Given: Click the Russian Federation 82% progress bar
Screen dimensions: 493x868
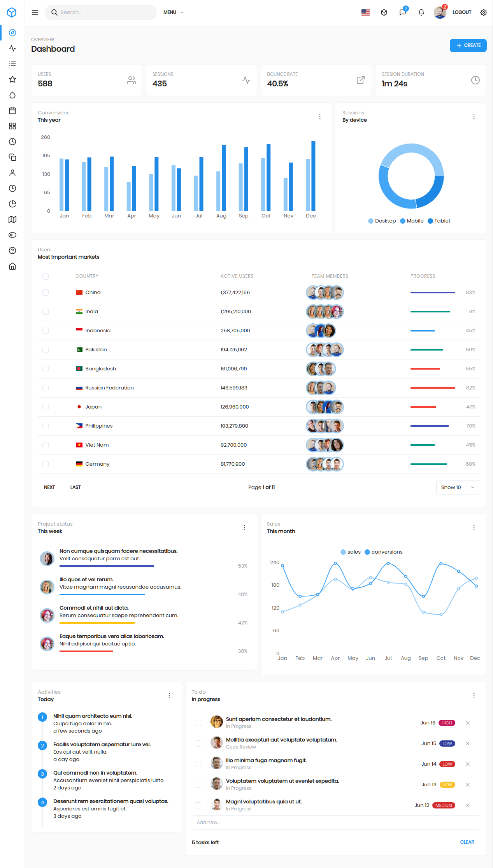Looking at the screenshot, I should 432,388.
